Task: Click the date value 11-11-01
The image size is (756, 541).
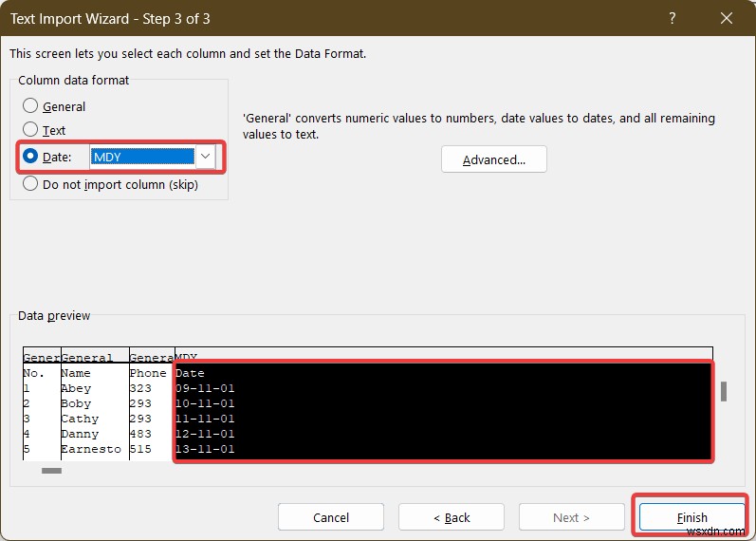Action: pos(205,419)
